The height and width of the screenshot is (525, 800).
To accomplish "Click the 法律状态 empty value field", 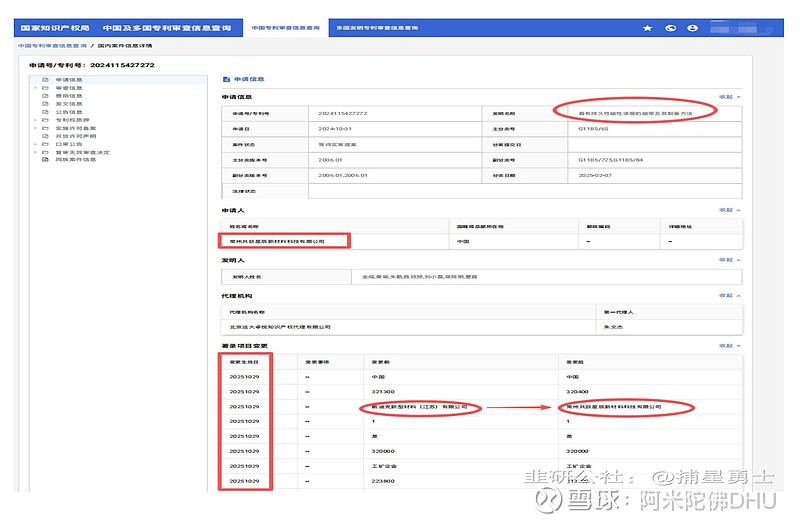I will click(525, 191).
